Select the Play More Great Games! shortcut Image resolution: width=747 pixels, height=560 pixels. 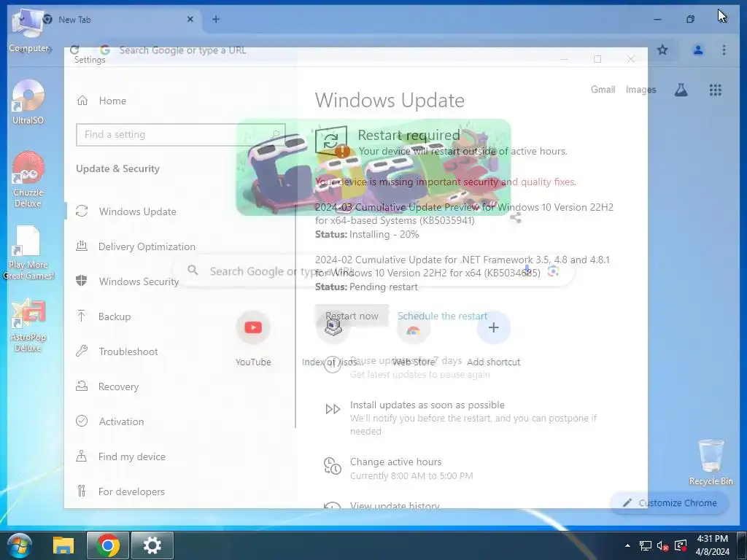pos(28,252)
